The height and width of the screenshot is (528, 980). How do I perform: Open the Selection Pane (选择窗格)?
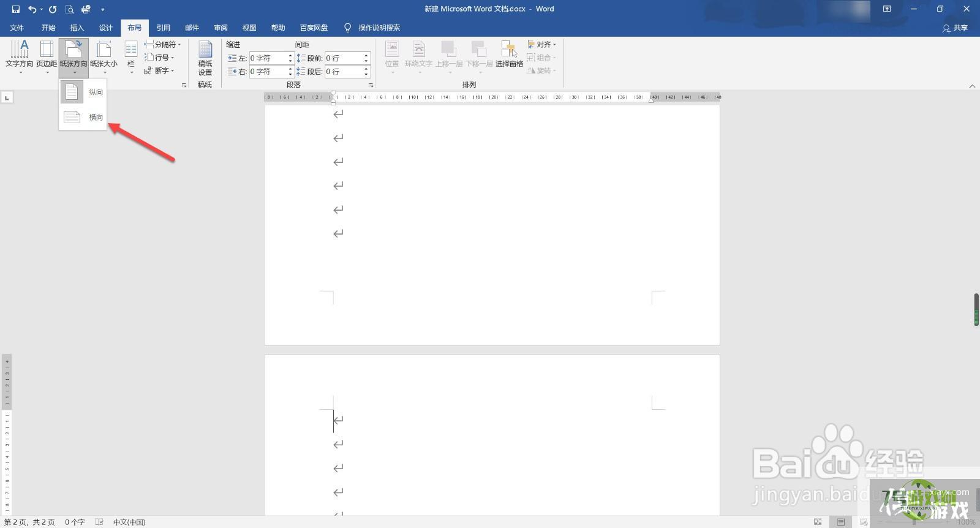coord(509,55)
